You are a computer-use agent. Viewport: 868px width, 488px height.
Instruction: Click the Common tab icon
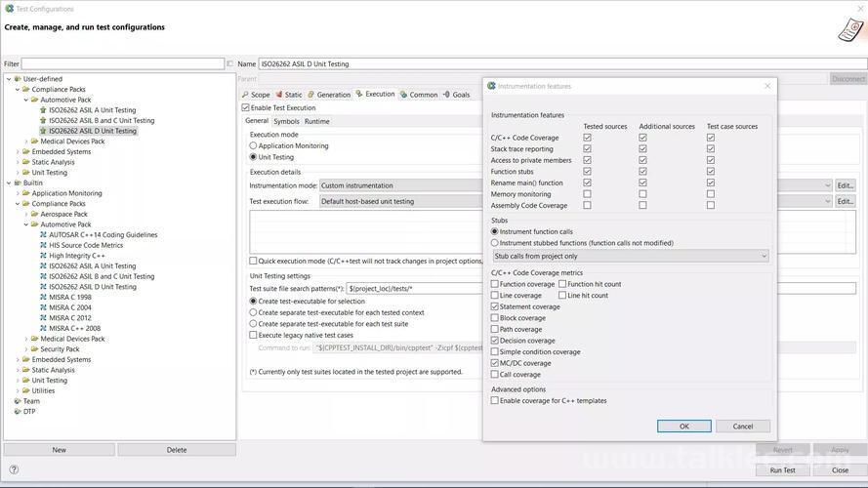pyautogui.click(x=403, y=95)
